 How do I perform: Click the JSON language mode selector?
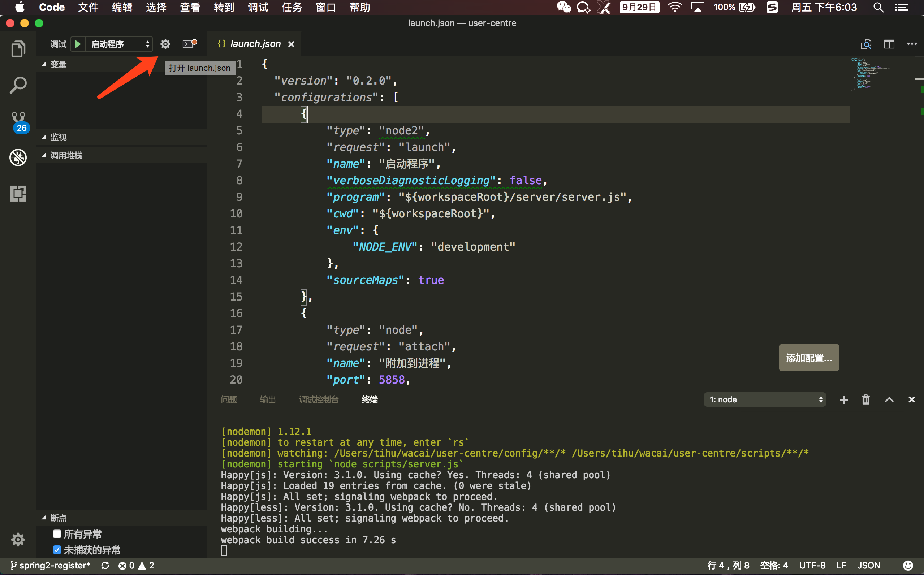click(x=868, y=566)
